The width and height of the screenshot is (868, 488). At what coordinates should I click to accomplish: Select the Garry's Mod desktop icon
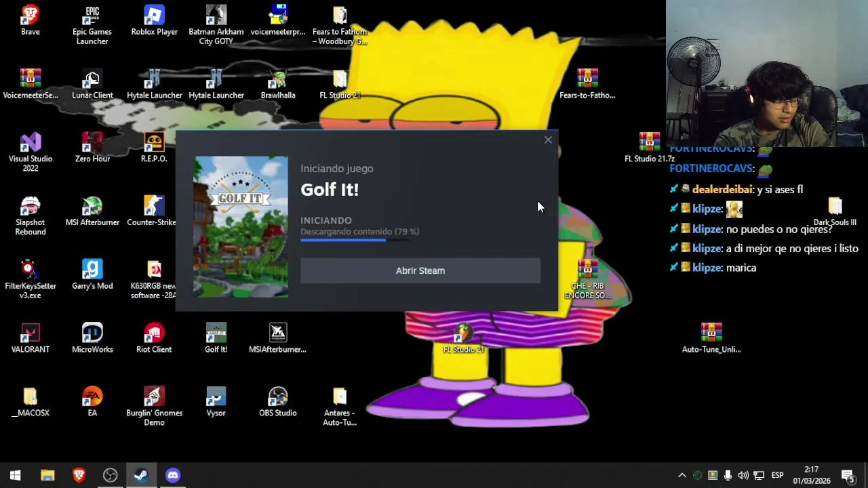[x=92, y=274]
